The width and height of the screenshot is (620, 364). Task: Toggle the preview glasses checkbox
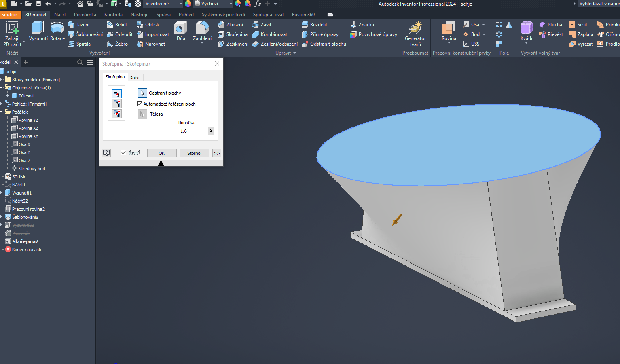pos(124,153)
